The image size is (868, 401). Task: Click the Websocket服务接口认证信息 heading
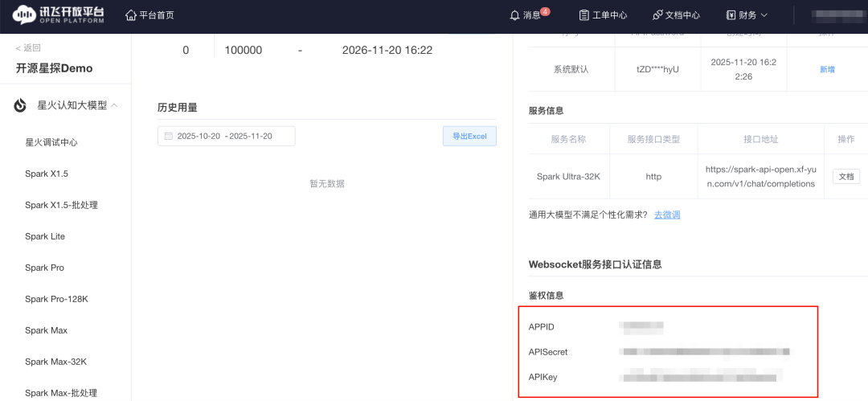595,264
